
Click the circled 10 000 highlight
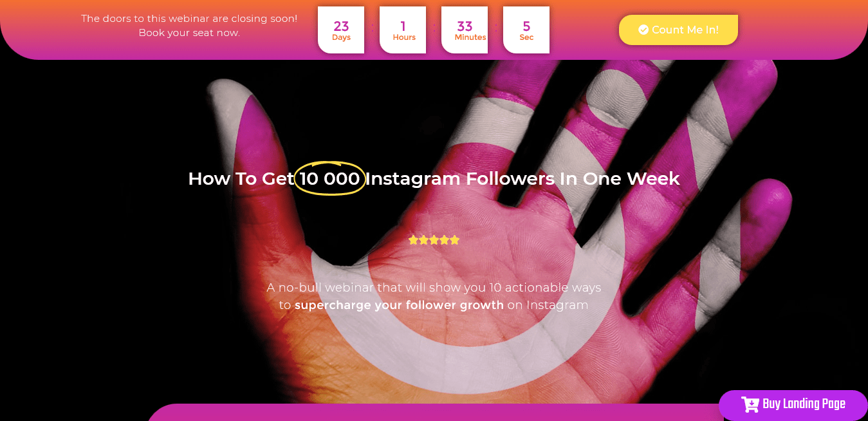[x=330, y=178]
